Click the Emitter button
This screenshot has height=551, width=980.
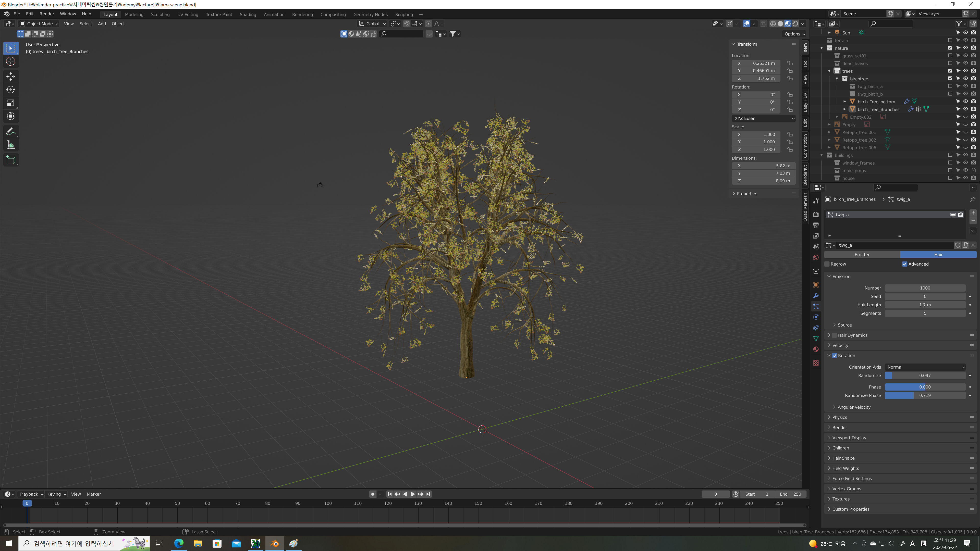[x=862, y=254]
